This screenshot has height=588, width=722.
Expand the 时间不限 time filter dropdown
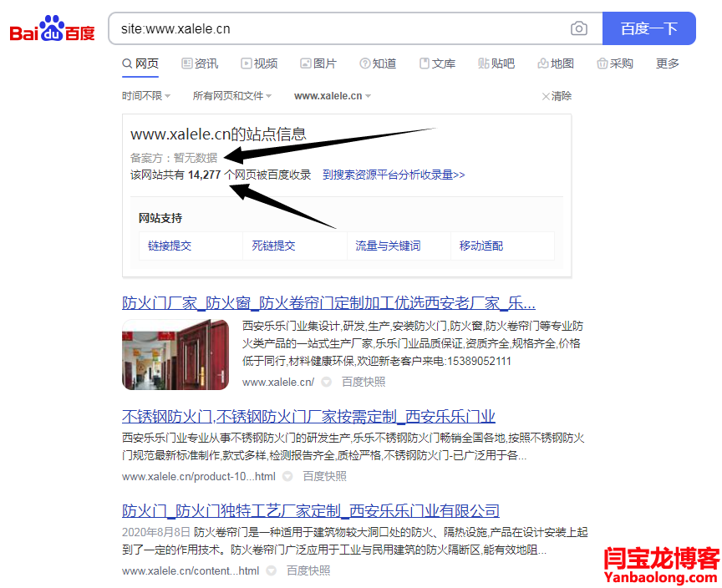click(146, 96)
